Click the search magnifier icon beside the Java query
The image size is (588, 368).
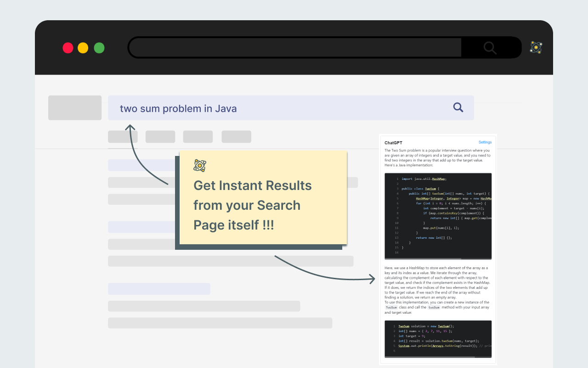tap(458, 108)
